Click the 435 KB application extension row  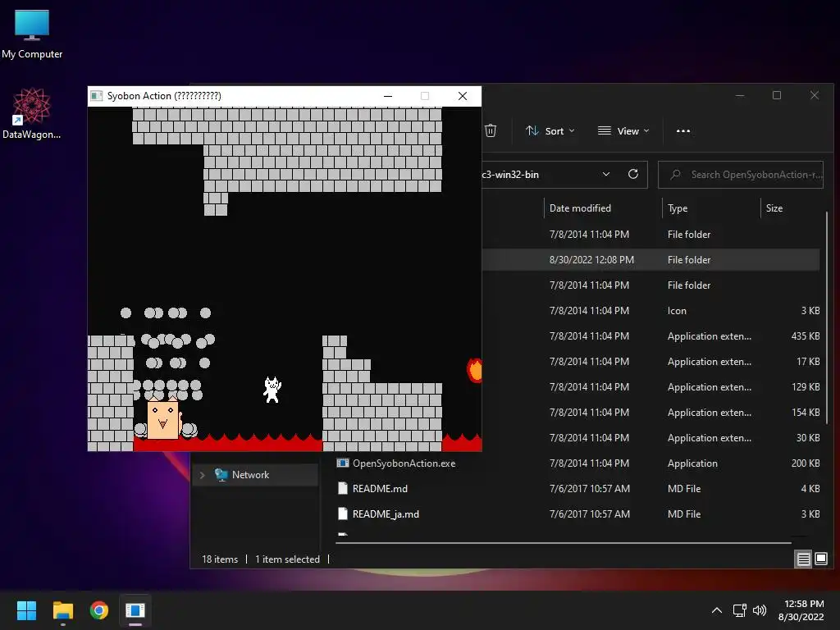(651, 336)
